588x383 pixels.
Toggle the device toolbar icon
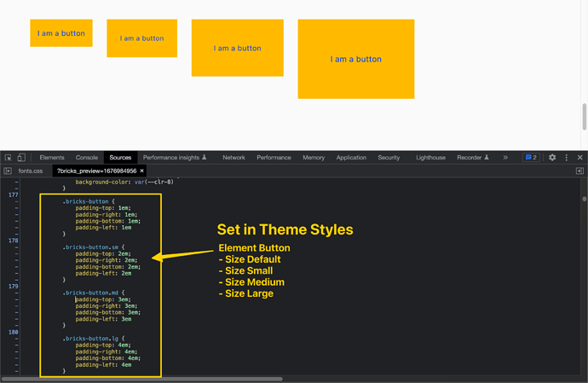pyautogui.click(x=21, y=157)
